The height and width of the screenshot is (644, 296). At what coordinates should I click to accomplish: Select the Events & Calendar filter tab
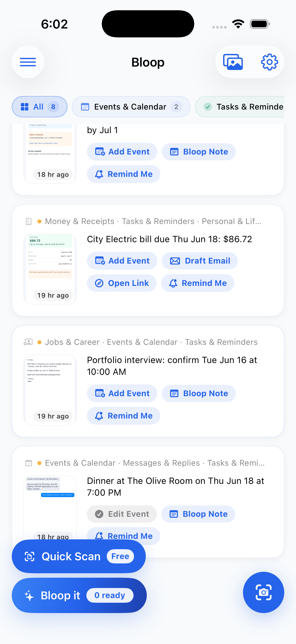click(x=131, y=107)
